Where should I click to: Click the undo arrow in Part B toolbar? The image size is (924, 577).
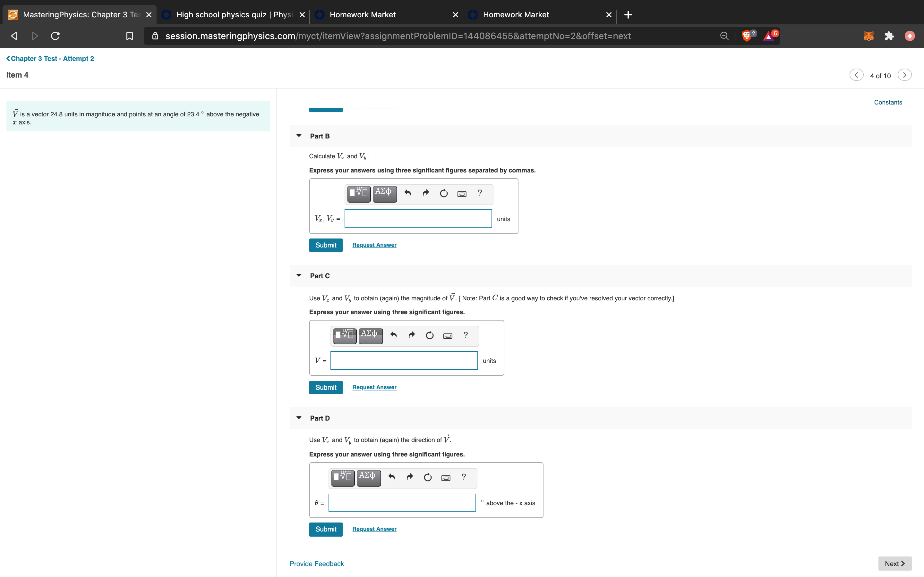[407, 193]
